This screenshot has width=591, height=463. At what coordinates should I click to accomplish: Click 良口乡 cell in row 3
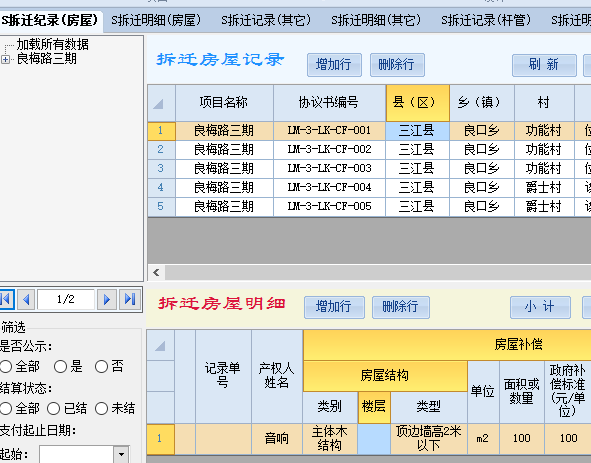[x=482, y=169]
